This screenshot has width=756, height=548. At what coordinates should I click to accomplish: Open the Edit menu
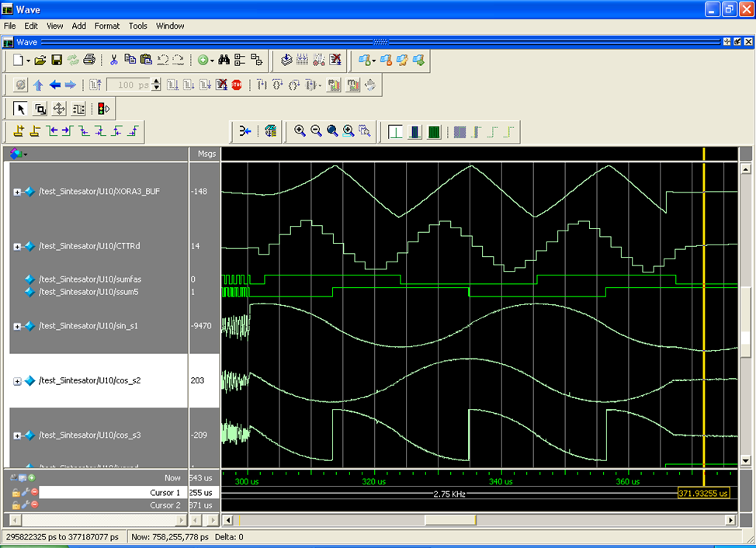31,26
